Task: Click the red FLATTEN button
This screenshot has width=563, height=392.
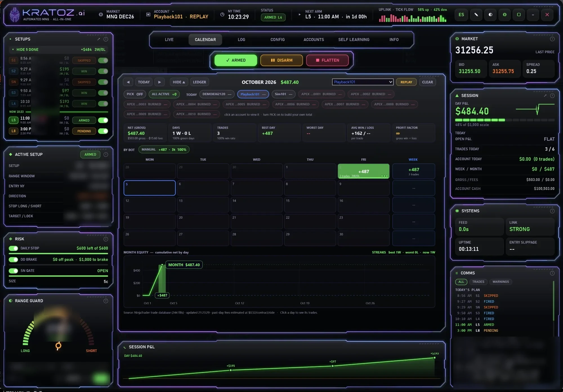Action: click(327, 60)
